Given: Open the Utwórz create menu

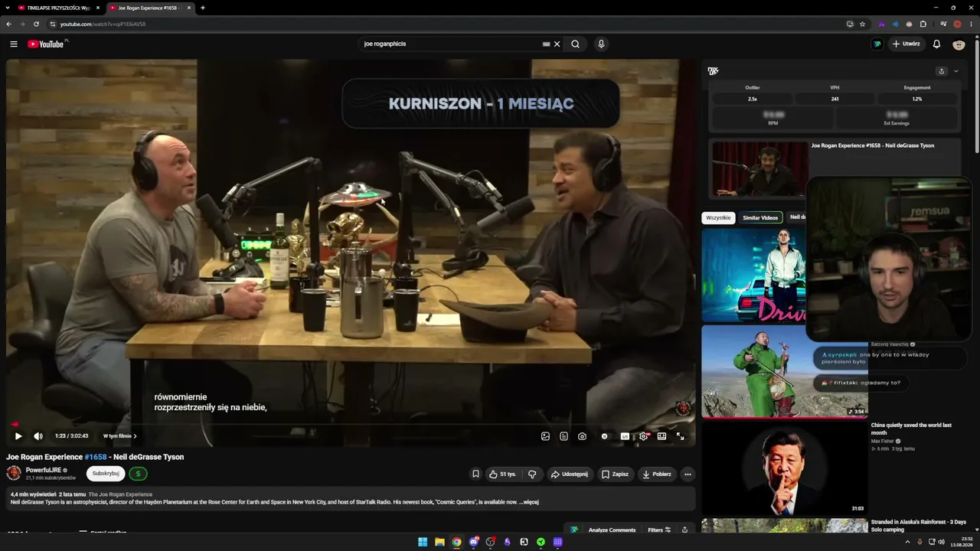Looking at the screenshot, I should tap(906, 44).
